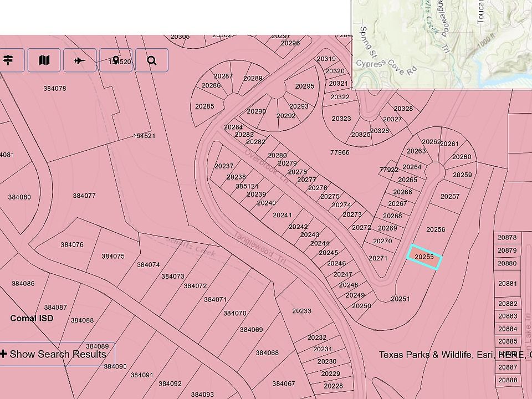Select parcel 20233 near Tanglewood Trl
Screen dimensions: 532x399
pos(301,311)
